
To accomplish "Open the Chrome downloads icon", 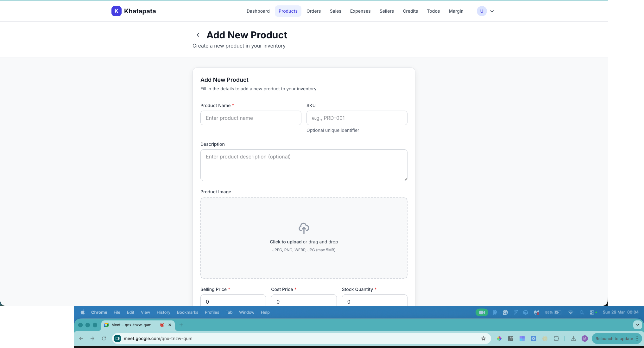I will 573,338.
